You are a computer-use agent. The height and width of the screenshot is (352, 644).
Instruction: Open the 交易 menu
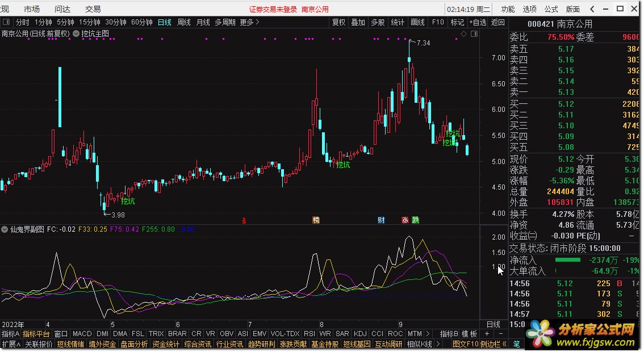pyautogui.click(x=93, y=9)
